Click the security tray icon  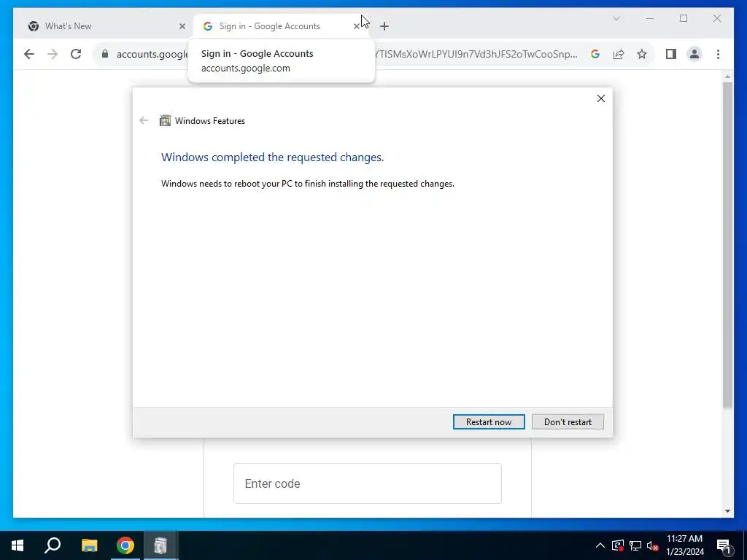[x=618, y=545]
